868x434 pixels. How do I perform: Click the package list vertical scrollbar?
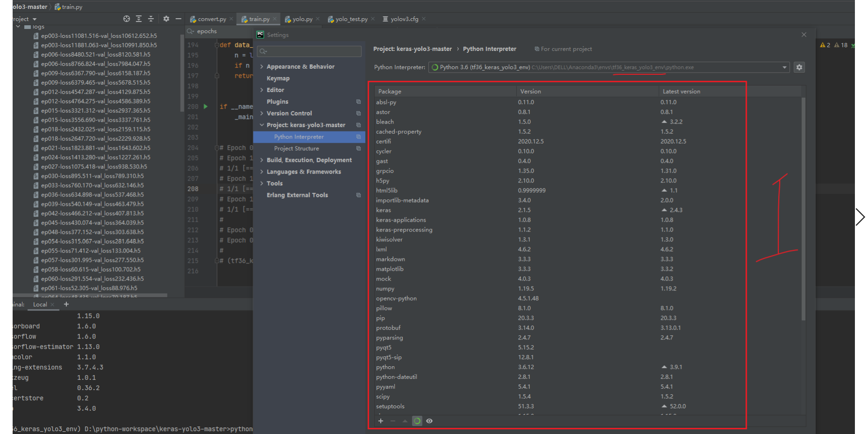click(803, 209)
